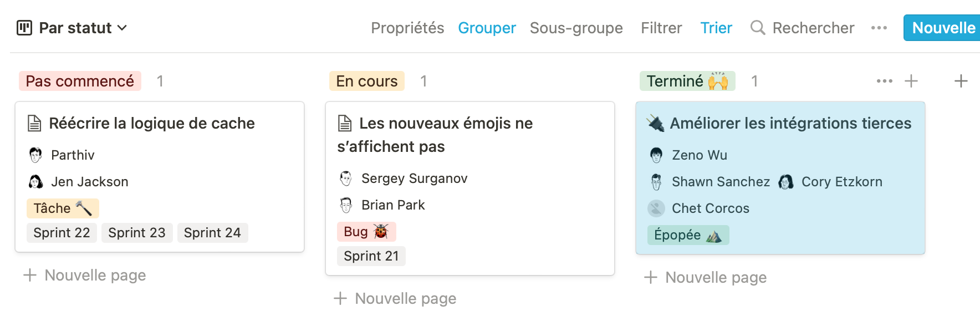
Task: Open the Sous-groupe dropdown
Action: [x=576, y=28]
